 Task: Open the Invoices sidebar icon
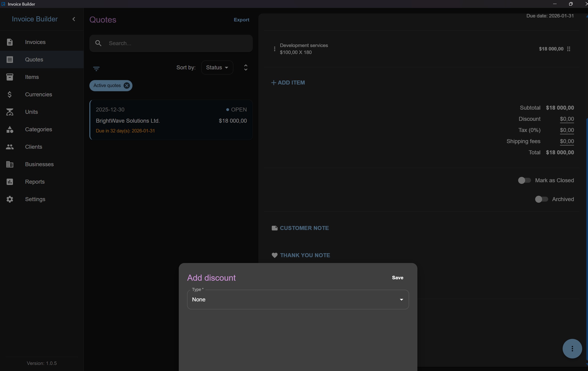pyautogui.click(x=10, y=42)
